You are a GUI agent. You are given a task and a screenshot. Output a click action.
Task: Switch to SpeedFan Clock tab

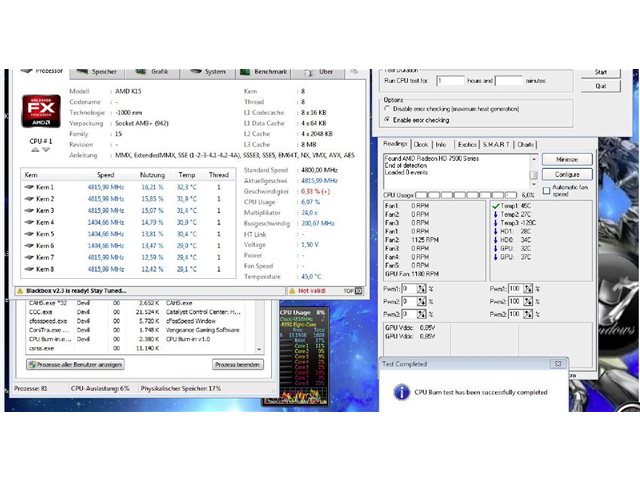click(x=421, y=144)
